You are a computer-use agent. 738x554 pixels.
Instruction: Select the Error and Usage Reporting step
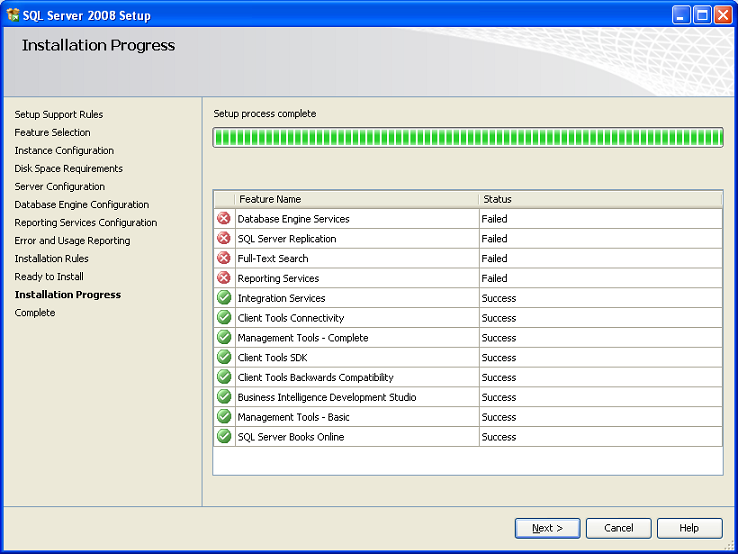point(72,240)
